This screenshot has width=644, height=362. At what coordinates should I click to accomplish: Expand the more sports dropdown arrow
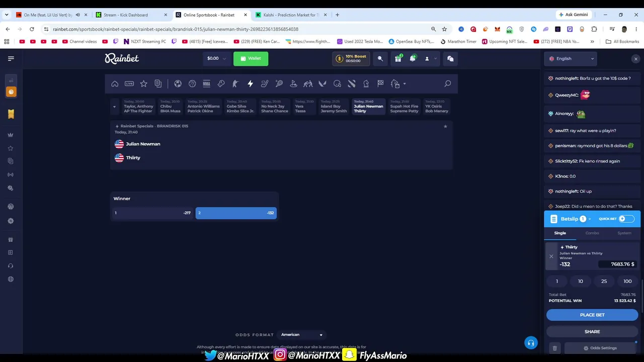(x=404, y=84)
